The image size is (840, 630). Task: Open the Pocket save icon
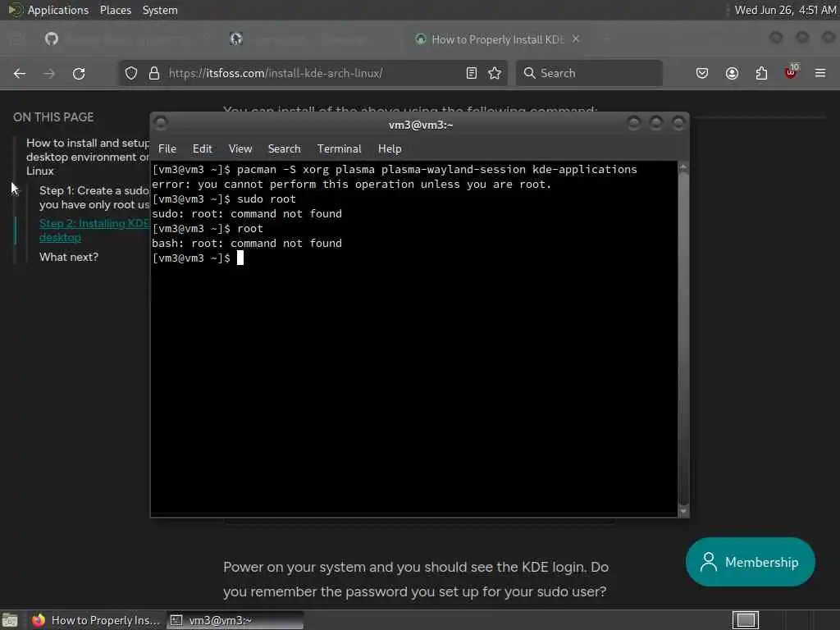coord(702,73)
